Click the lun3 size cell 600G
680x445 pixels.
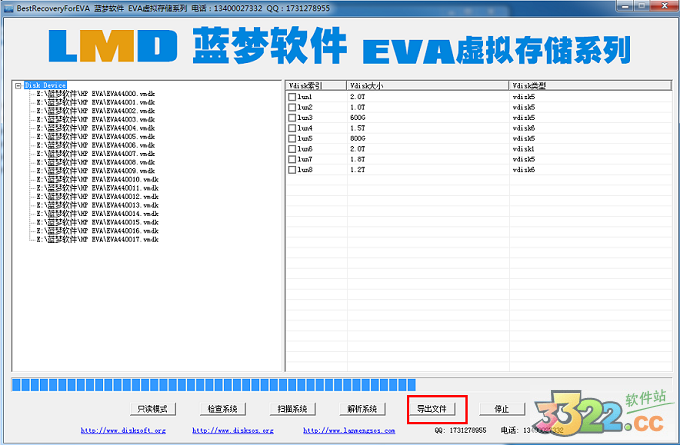click(358, 118)
